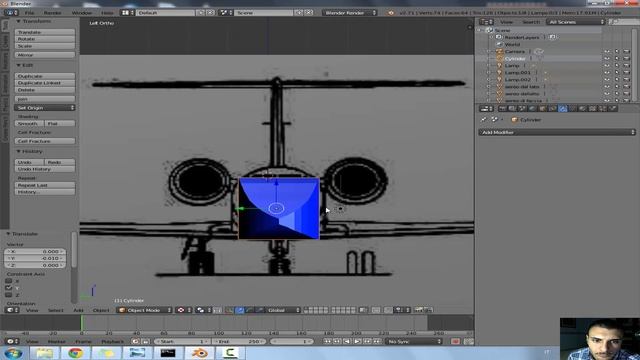Click the Smooth shading button
Screen dimensions: 640x360
click(29, 123)
